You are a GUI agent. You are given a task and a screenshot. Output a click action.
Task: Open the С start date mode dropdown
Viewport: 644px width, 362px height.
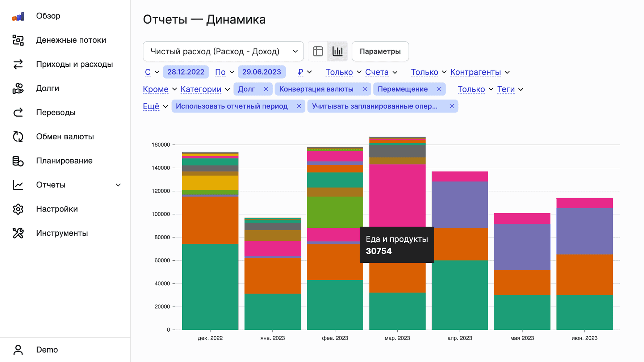pos(152,72)
